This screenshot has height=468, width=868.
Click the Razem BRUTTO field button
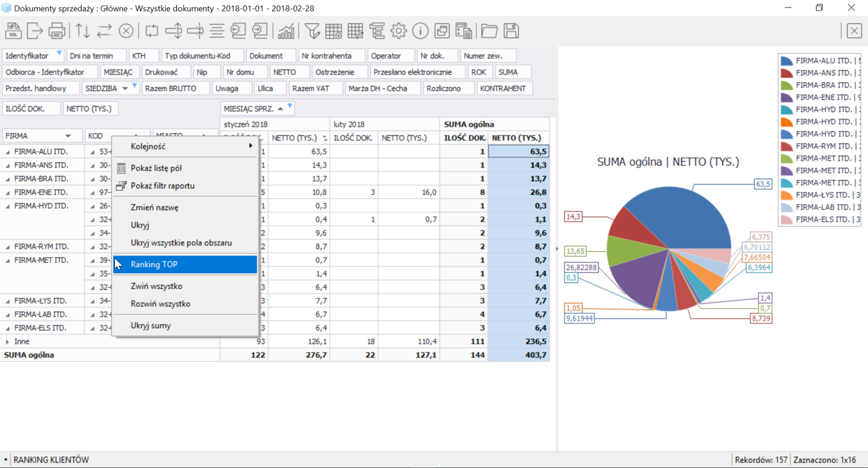pos(176,88)
